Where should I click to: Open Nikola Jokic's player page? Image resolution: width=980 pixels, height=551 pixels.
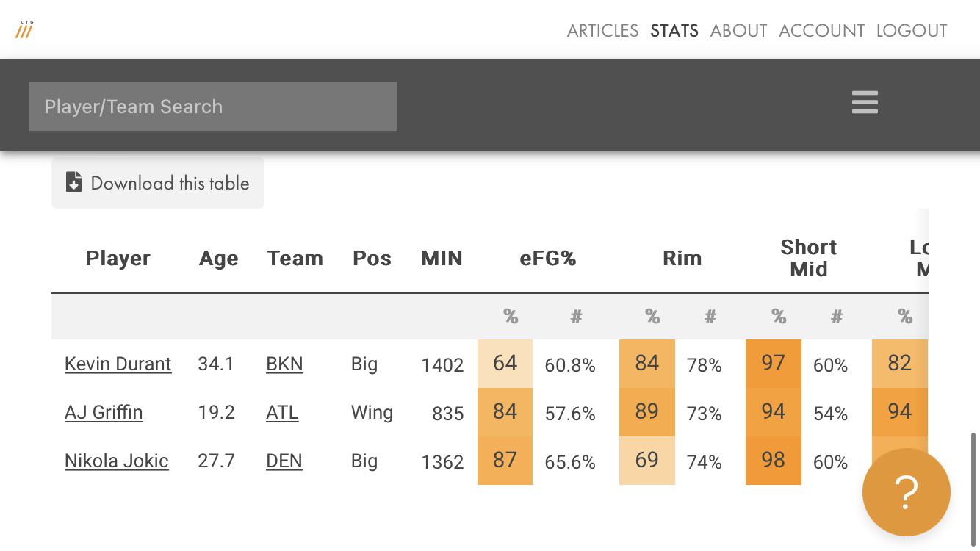pos(116,461)
